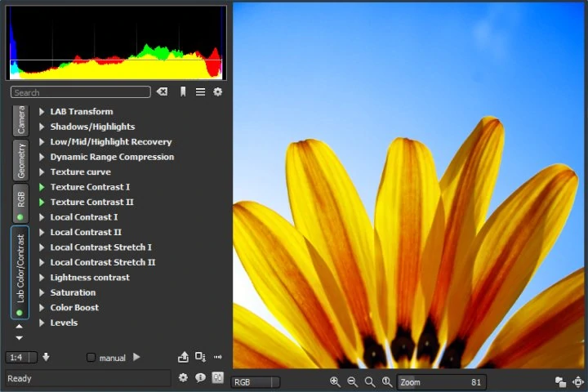The image size is (588, 392).
Task: Select the Lab Color/Contrast tab
Action: [x=20, y=273]
